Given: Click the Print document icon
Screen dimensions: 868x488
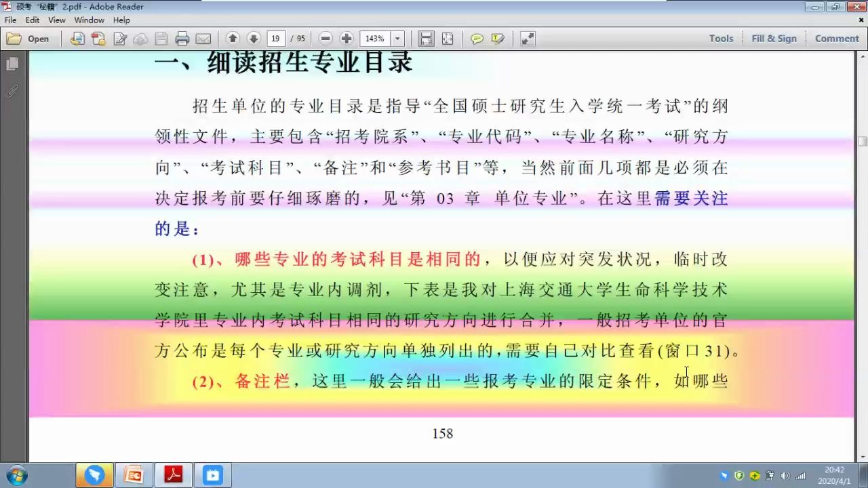Looking at the screenshot, I should [x=182, y=39].
